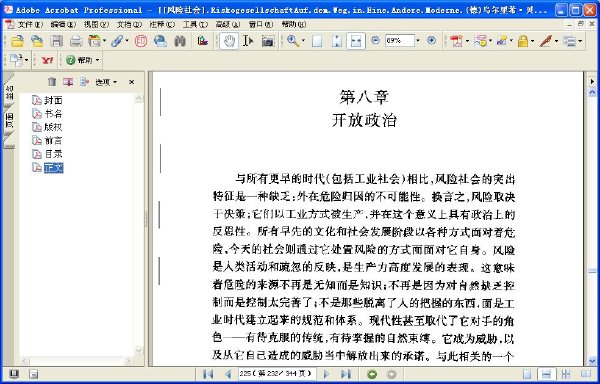Go to the previous page
Viewport: 600px width, 384px height.
pos(228,374)
